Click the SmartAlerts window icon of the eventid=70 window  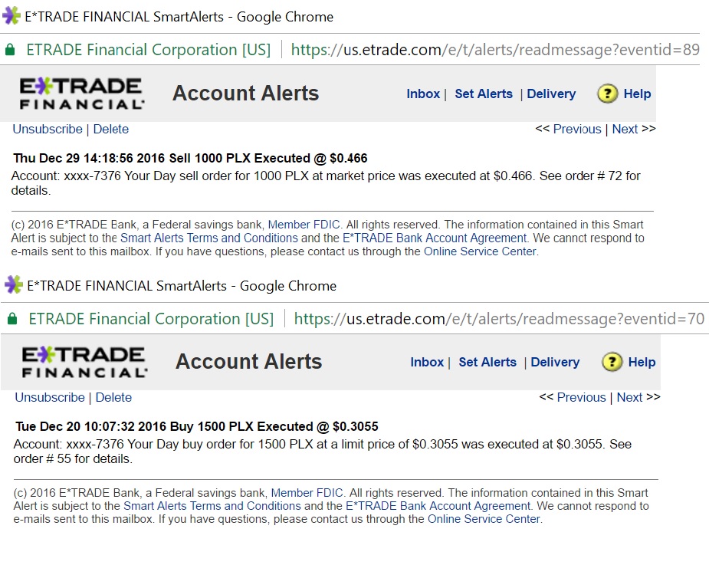click(x=13, y=285)
